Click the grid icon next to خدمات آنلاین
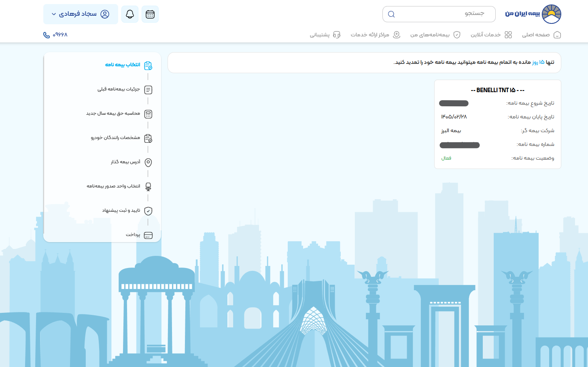 click(x=509, y=35)
